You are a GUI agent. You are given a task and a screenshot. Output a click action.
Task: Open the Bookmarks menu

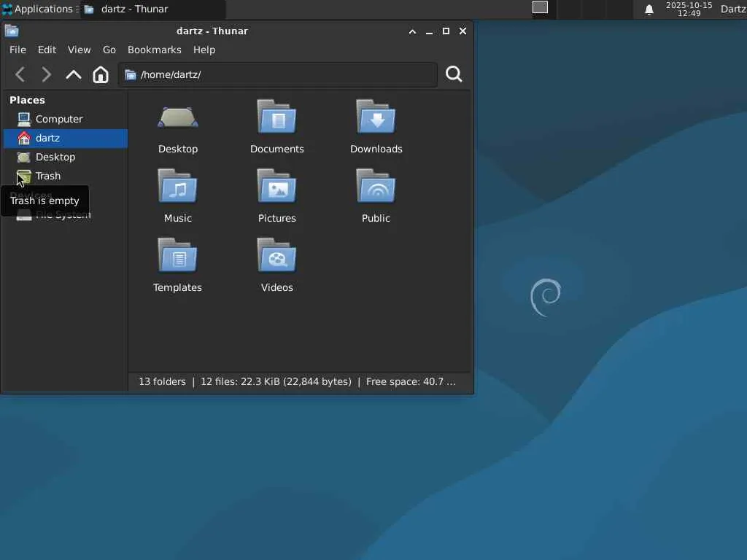(x=155, y=50)
